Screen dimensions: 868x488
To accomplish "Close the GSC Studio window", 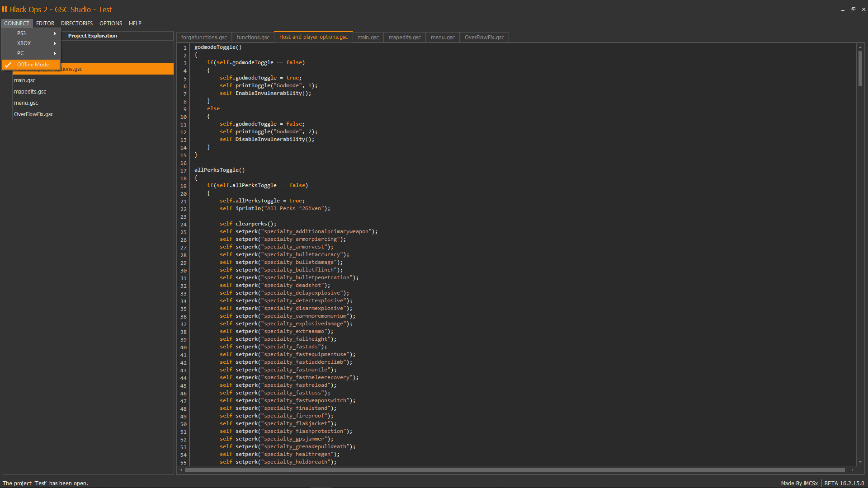I will (x=863, y=9).
